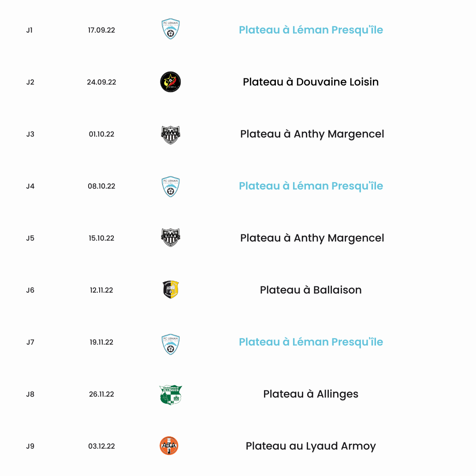The height and width of the screenshot is (476, 476).
Task: Click the Ballaison black and yellow crest
Action: 171,290
